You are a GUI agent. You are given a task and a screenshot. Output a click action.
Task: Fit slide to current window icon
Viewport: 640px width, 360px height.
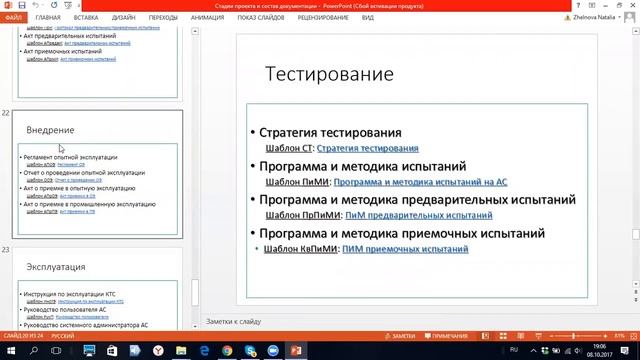pos(633,336)
